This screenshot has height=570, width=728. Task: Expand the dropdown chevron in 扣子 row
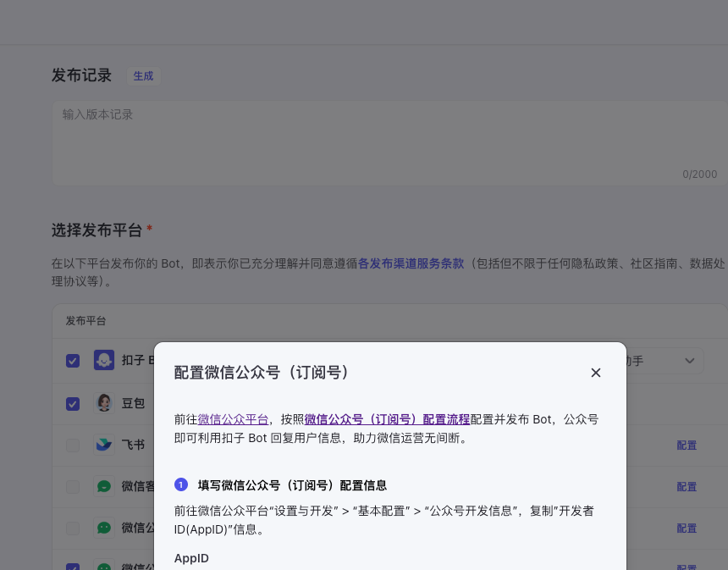[x=690, y=361]
